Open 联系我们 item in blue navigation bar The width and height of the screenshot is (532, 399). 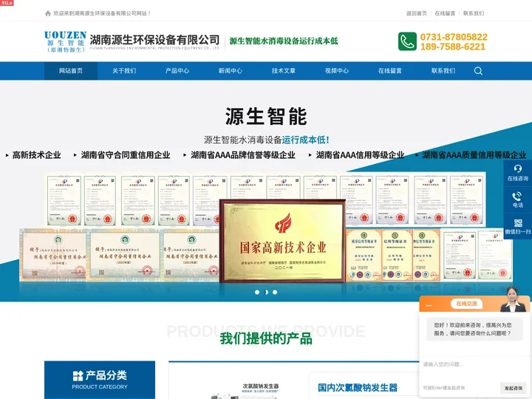[x=443, y=71]
